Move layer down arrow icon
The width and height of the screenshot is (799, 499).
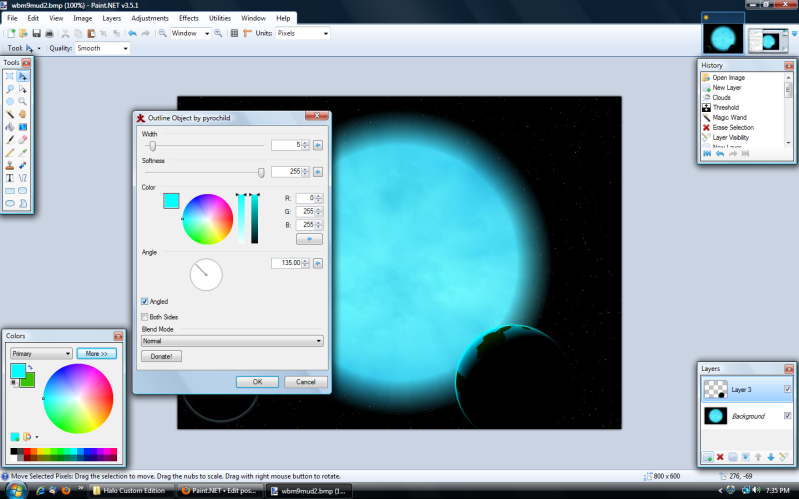pyautogui.click(x=770, y=457)
